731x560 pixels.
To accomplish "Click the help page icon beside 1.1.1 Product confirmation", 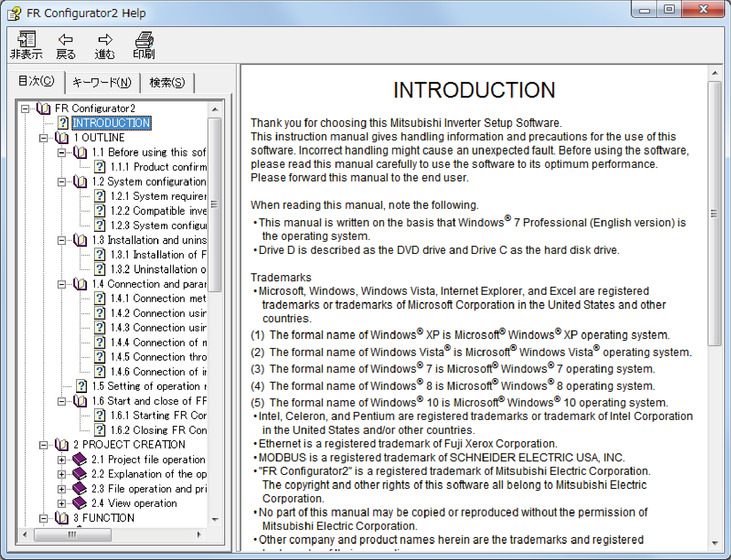I will coord(99,167).
